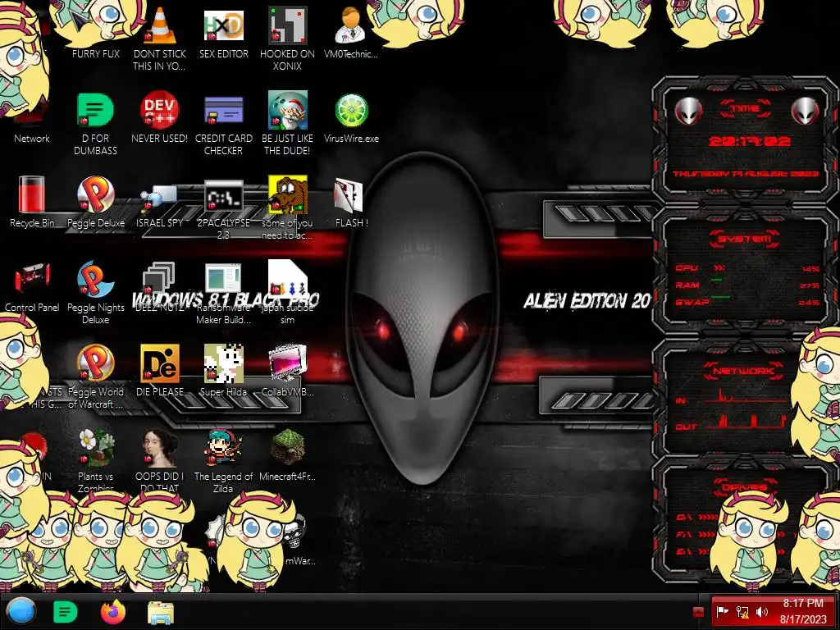Click the F:\ drive entry in DRIVES gadget
This screenshot has width=840, height=630.
coord(696,534)
